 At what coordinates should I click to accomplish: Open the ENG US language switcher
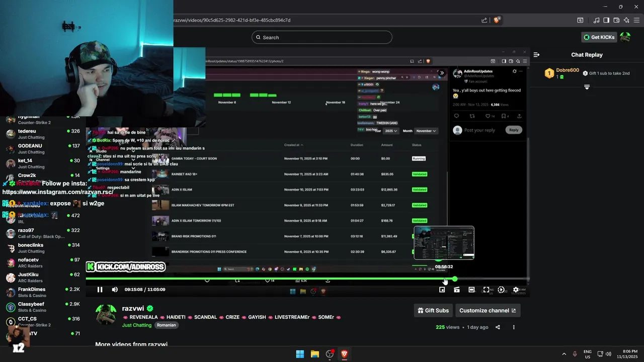point(587,354)
